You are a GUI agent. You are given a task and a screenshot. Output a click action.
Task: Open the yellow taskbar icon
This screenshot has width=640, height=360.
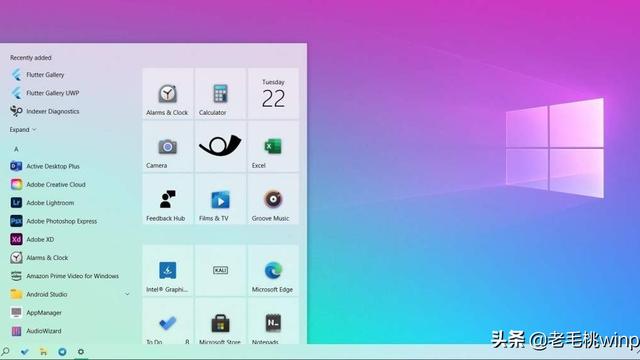tap(43, 351)
